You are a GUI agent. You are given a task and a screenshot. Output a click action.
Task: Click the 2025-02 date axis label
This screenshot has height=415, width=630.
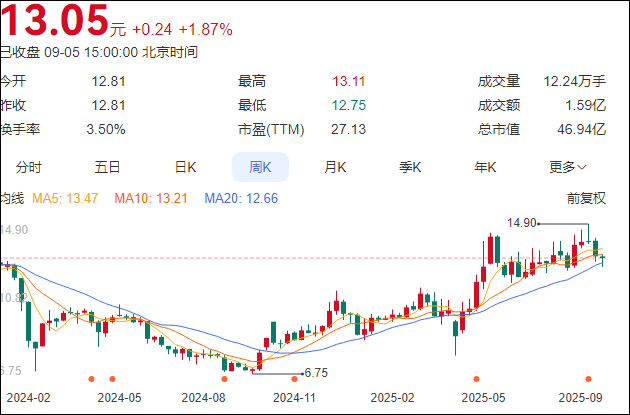click(392, 398)
